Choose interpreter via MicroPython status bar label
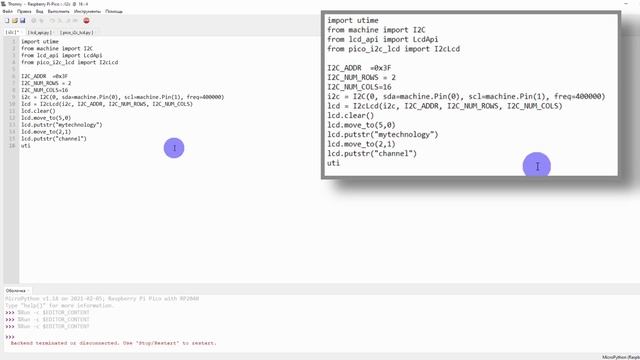This screenshot has height=360, width=640. coord(621,357)
